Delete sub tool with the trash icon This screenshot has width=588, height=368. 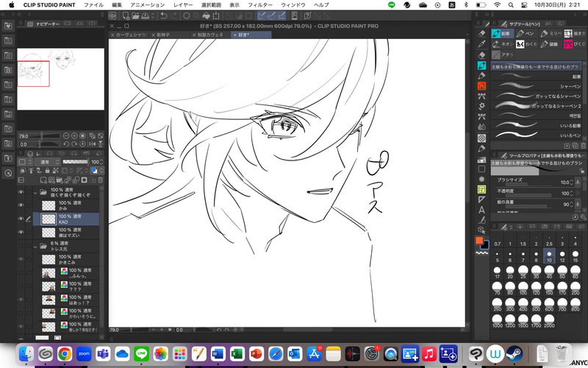[x=584, y=146]
